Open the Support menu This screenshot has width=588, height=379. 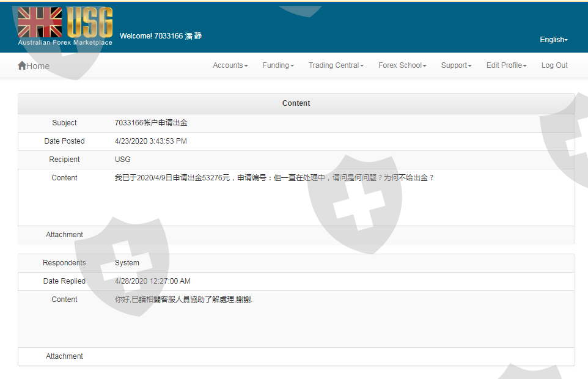tap(456, 65)
